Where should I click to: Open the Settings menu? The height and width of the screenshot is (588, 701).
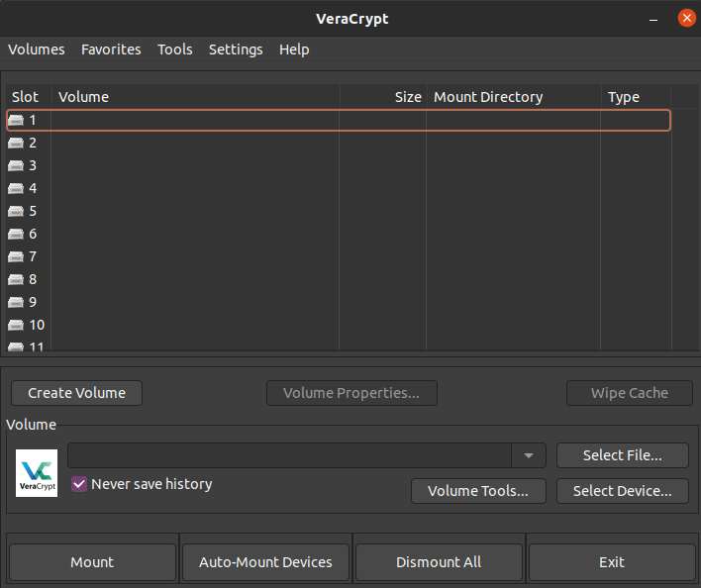coord(236,49)
